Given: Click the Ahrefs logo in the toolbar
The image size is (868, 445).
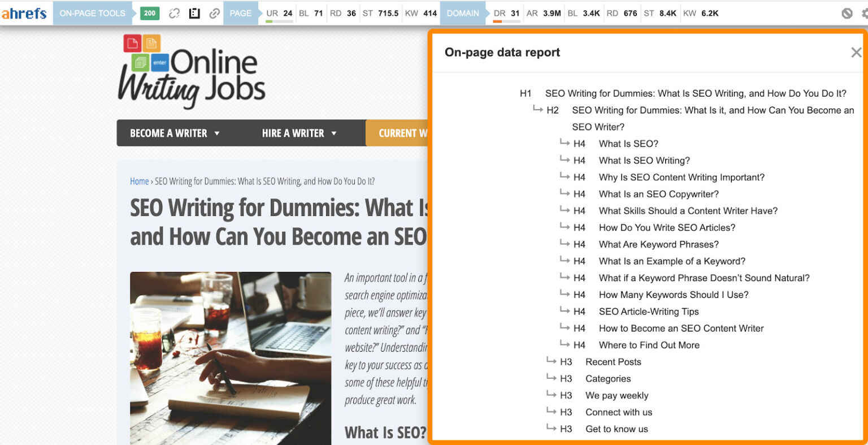Looking at the screenshot, I should point(24,12).
